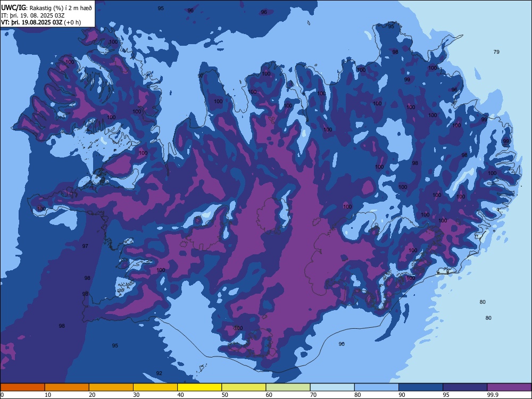Pick the pale yellow 50–60 legend swatch

coord(244,387)
